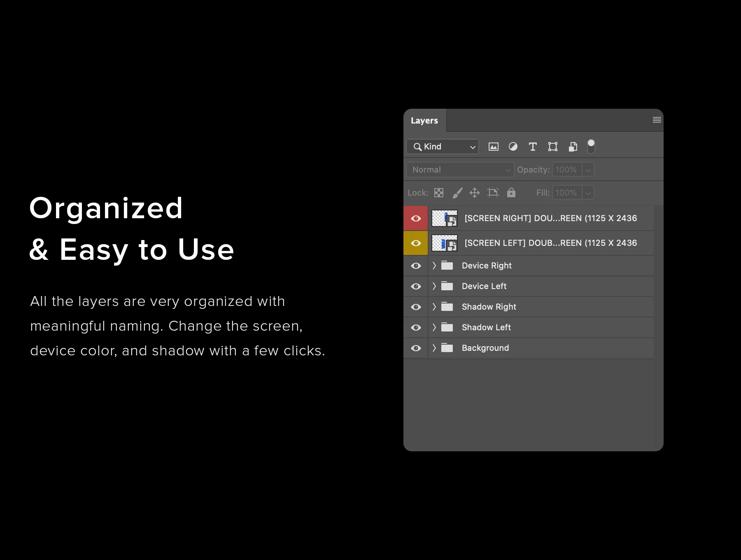This screenshot has width=741, height=560.
Task: Select the [SCREEN RIGHT] layer name
Action: 551,218
